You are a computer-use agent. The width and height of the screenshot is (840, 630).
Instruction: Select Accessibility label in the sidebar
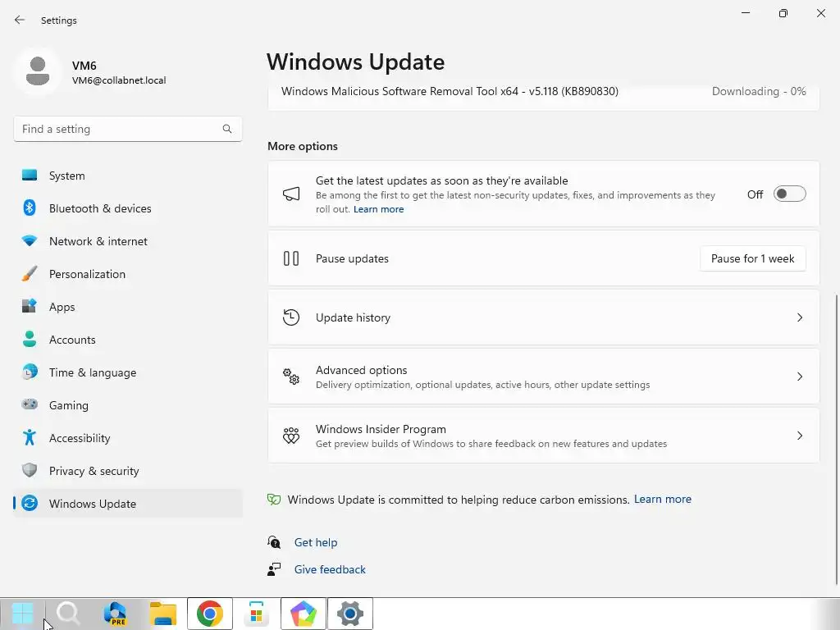80,438
